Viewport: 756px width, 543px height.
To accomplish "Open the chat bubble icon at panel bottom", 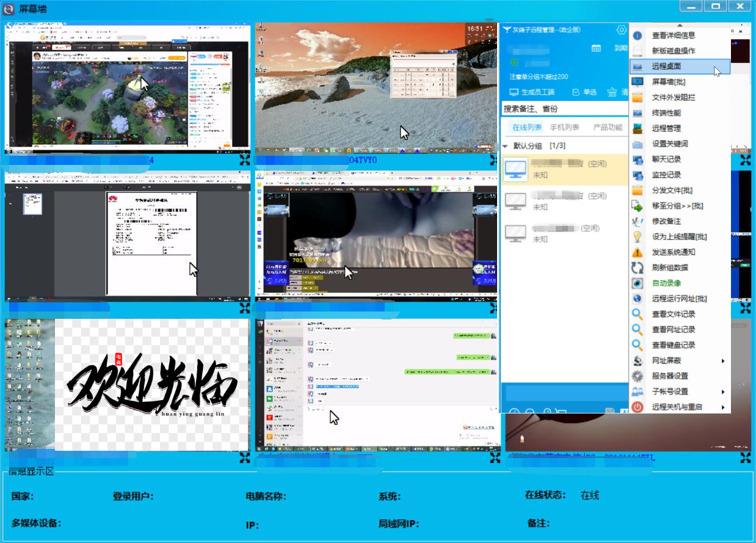I will pos(530,411).
